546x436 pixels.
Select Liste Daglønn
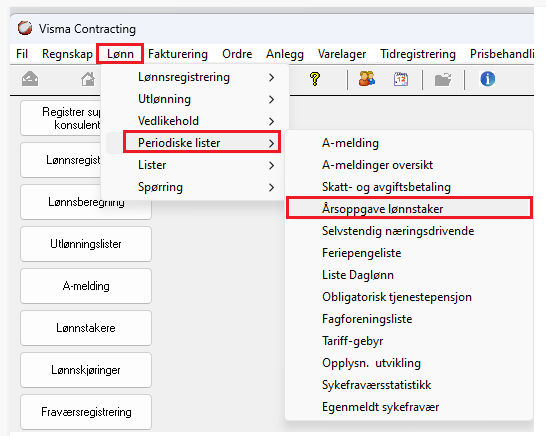pos(409,275)
